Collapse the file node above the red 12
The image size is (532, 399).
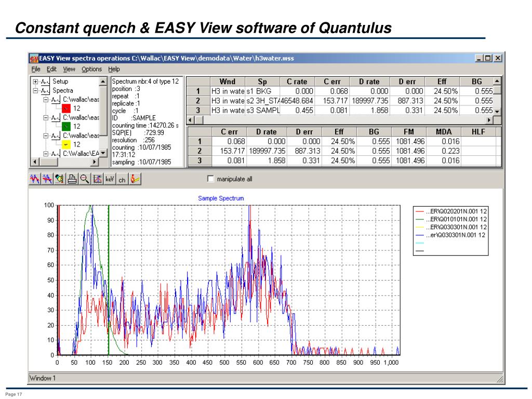point(46,99)
